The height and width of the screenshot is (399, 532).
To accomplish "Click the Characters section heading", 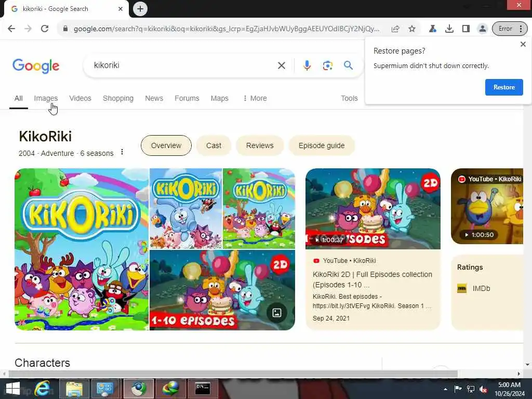I will [43, 363].
